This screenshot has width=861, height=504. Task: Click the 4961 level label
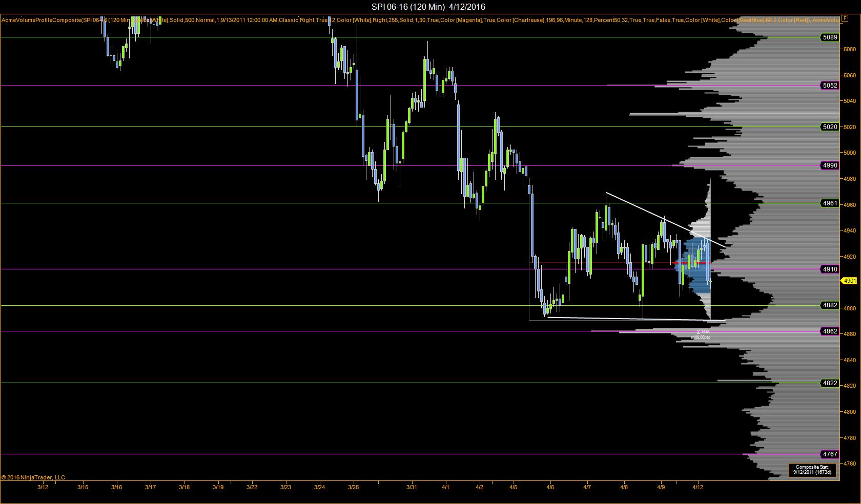coord(830,203)
